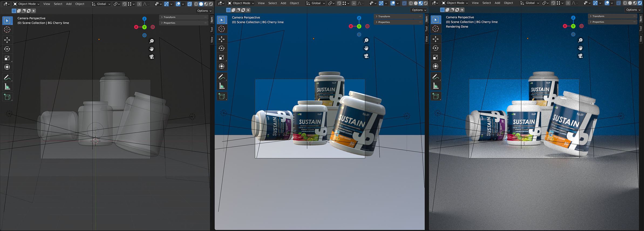This screenshot has width=644, height=231.
Task: Open Item tab in left viewport sidebar
Action: tap(212, 20)
